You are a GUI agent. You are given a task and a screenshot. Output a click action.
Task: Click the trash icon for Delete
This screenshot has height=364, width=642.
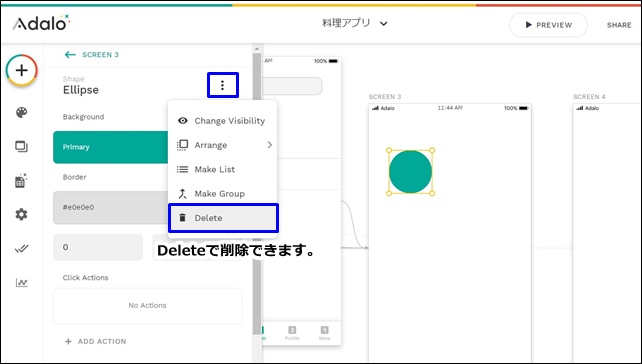pyautogui.click(x=183, y=218)
